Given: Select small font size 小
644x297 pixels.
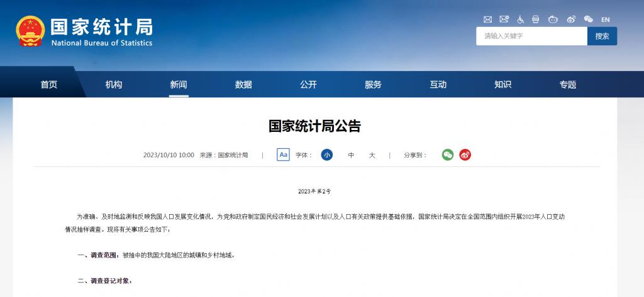Looking at the screenshot, I should [x=327, y=154].
